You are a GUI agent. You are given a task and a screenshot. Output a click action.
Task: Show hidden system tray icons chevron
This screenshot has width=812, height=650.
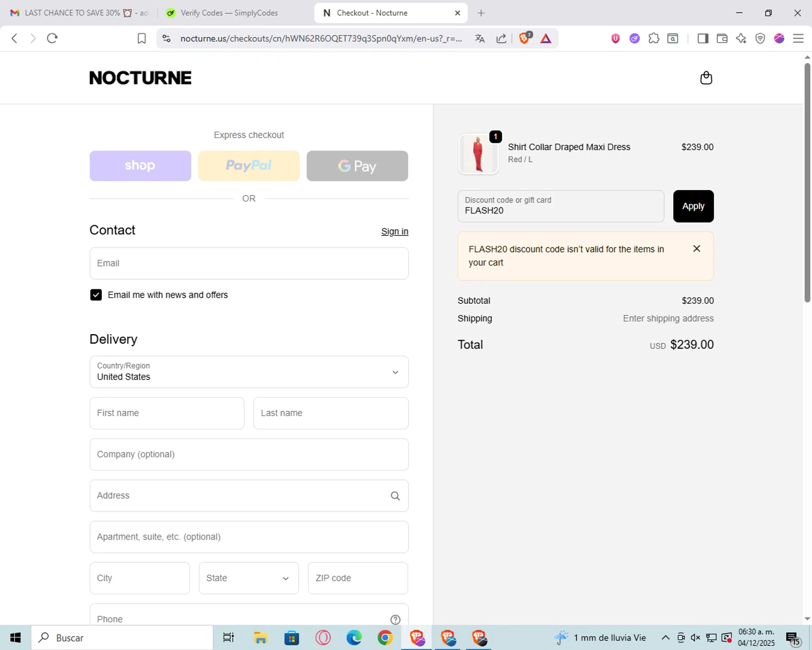(x=665, y=638)
